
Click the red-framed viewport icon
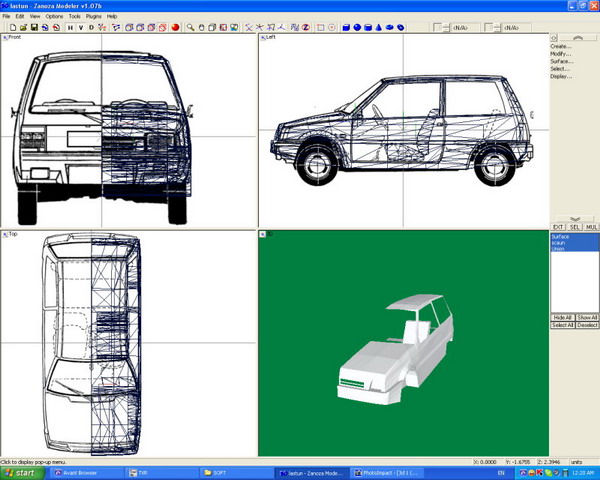pyautogui.click(x=223, y=28)
